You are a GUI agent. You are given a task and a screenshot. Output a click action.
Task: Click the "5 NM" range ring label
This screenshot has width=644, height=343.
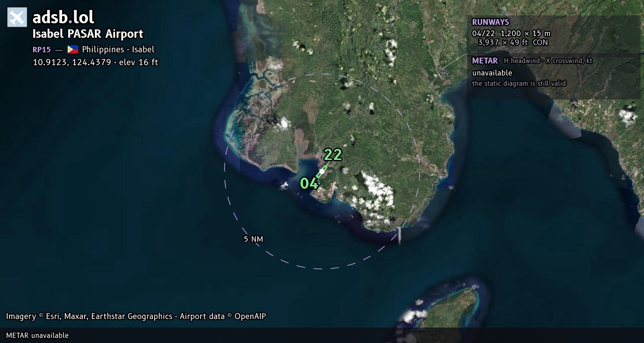253,239
